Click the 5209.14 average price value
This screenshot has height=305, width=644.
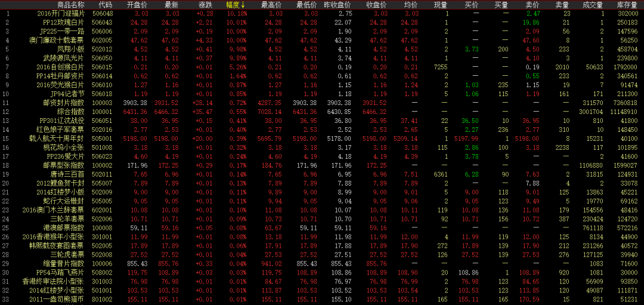click(406, 138)
